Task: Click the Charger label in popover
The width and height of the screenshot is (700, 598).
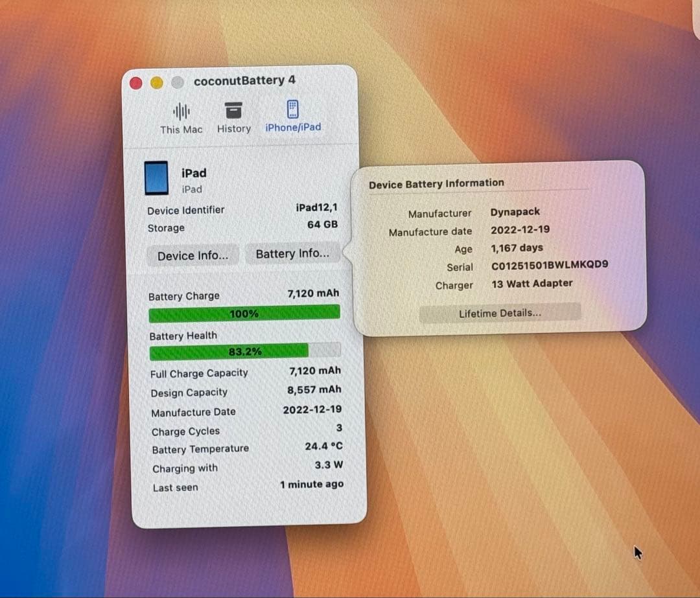Action: tap(454, 286)
